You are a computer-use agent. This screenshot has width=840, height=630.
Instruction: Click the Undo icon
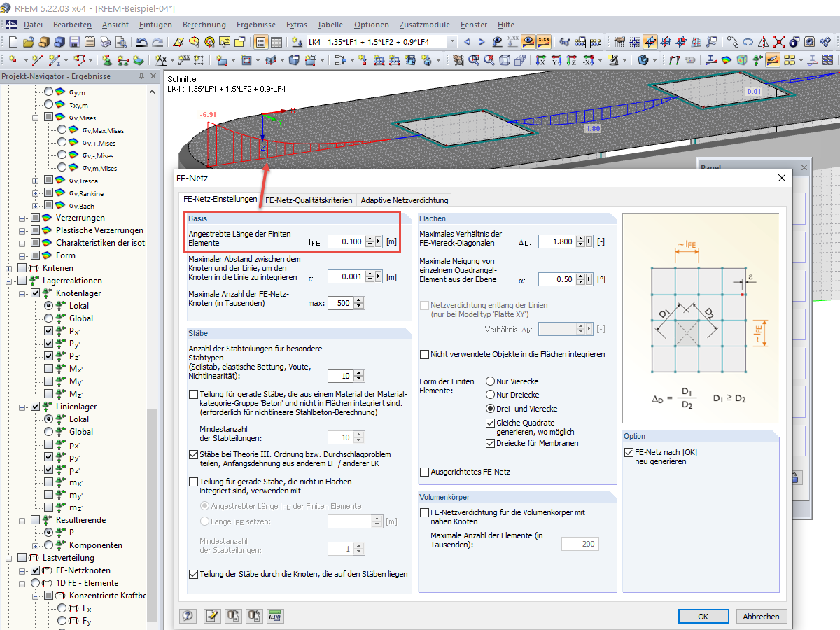(x=143, y=42)
